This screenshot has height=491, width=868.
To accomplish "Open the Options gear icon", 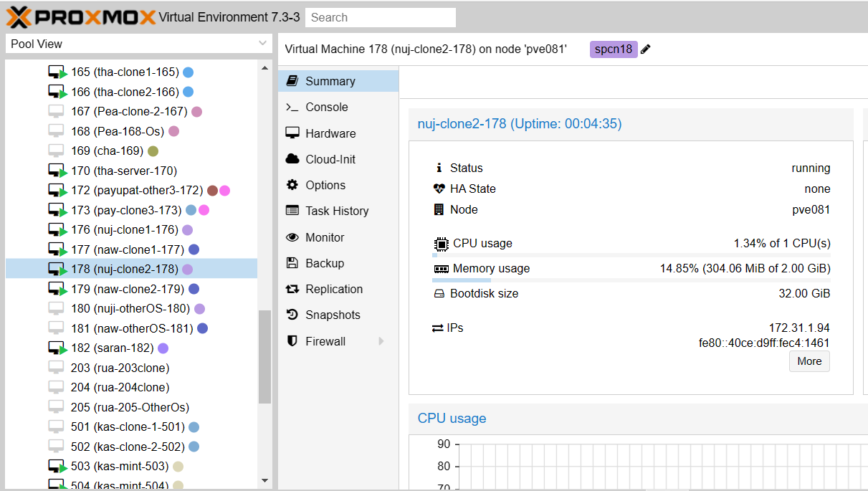I will (295, 184).
